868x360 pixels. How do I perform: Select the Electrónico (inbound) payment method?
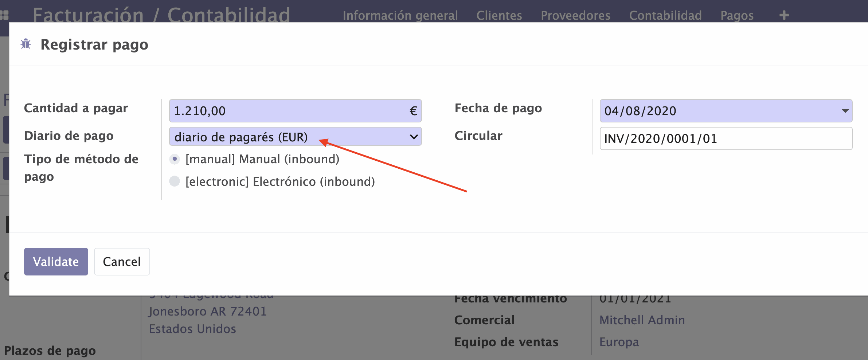tap(175, 181)
